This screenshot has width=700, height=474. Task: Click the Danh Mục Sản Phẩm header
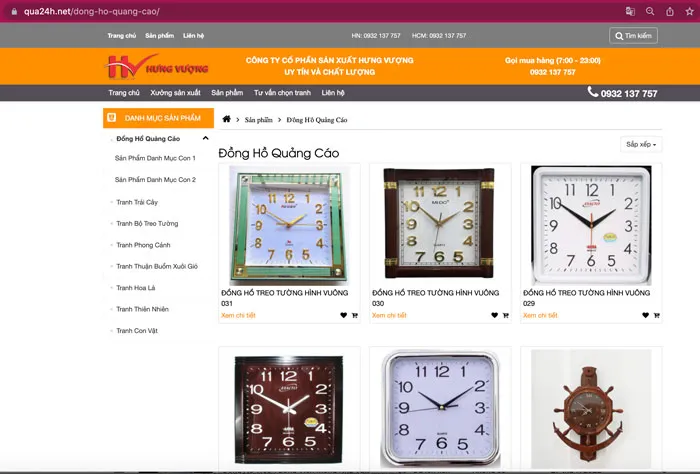(x=158, y=118)
